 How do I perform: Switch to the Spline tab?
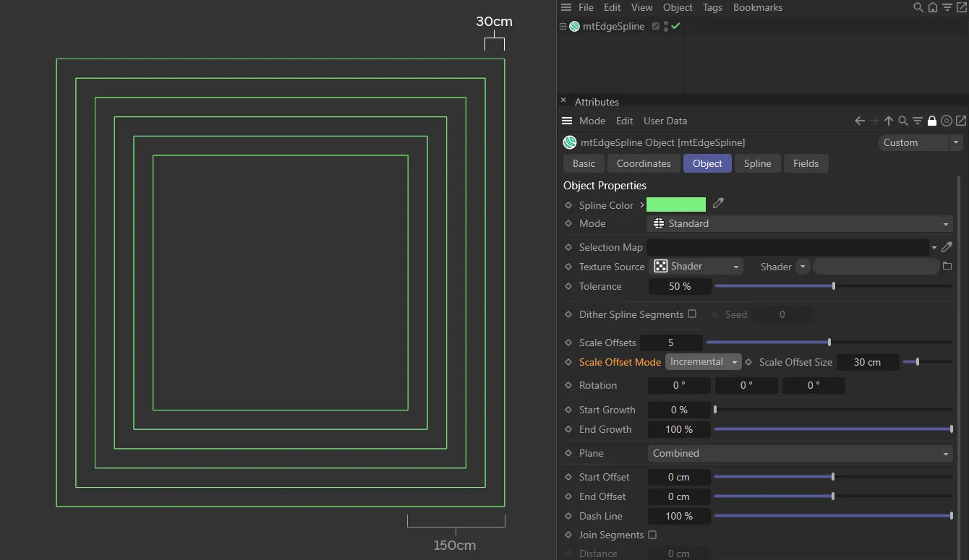tap(757, 163)
